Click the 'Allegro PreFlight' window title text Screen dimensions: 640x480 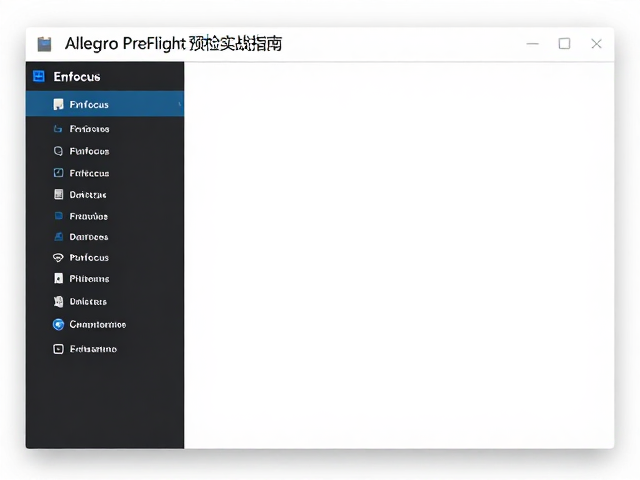click(125, 44)
